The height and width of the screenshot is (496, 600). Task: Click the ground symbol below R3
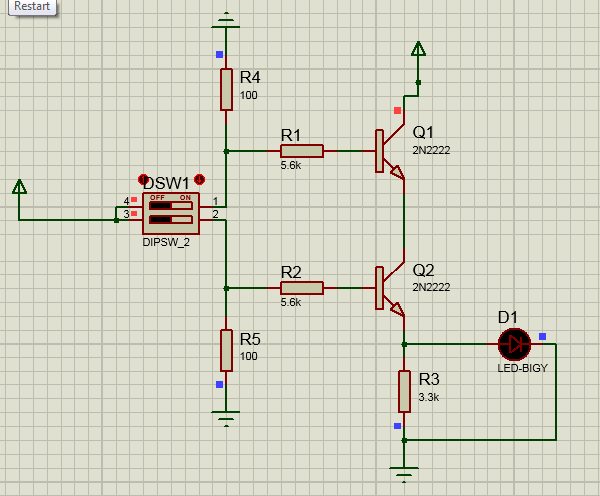[404, 475]
